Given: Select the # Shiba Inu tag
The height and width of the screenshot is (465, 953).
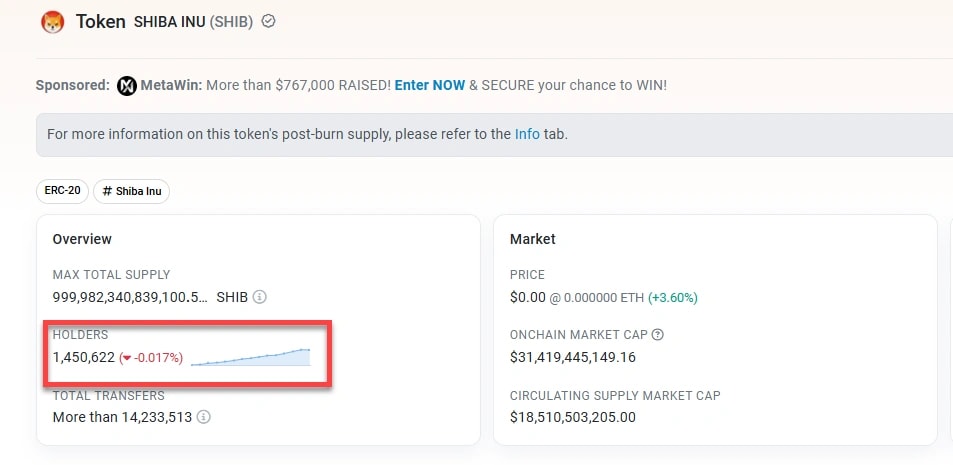Looking at the screenshot, I should (131, 191).
